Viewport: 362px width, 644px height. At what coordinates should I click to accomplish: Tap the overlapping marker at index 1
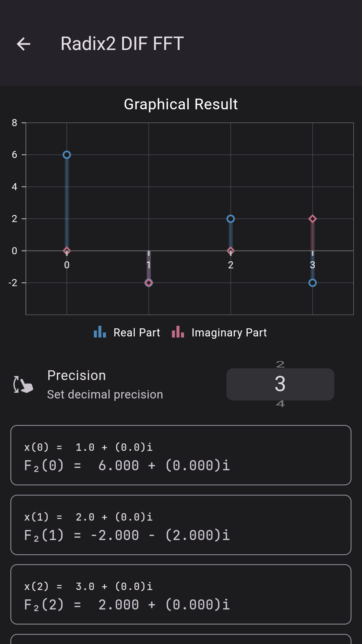pos(149,283)
